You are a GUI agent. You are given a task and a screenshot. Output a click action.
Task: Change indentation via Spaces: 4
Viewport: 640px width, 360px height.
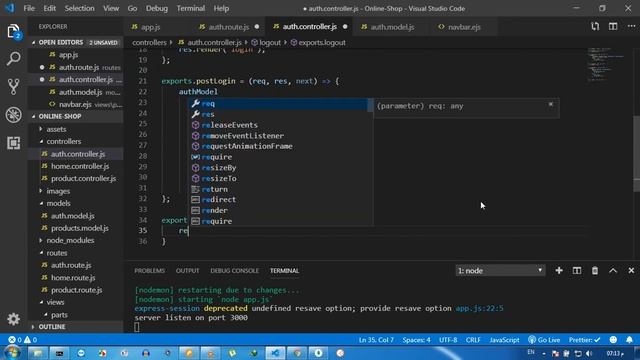416,340
